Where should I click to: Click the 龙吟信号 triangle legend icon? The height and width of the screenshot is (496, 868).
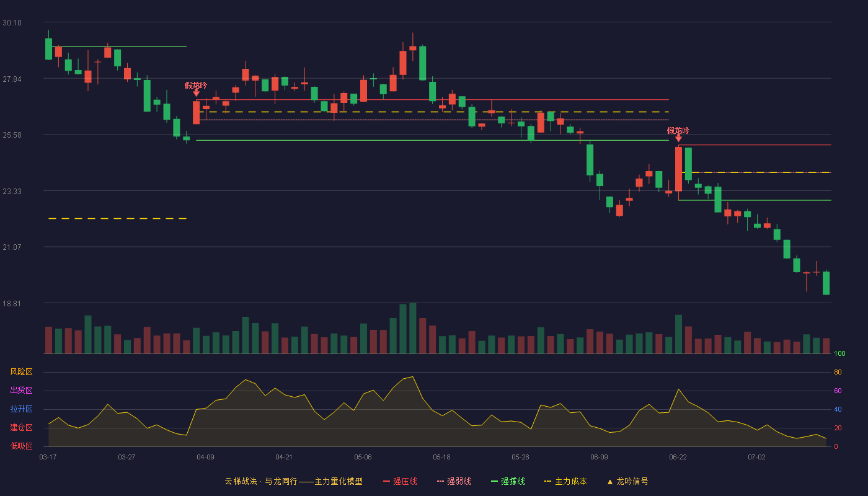tap(609, 482)
